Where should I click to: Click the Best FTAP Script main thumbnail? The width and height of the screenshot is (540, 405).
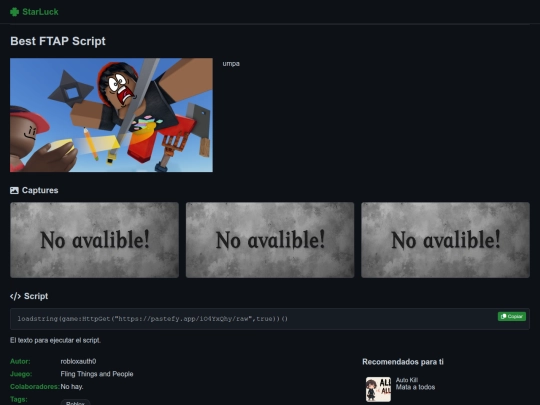(x=111, y=115)
